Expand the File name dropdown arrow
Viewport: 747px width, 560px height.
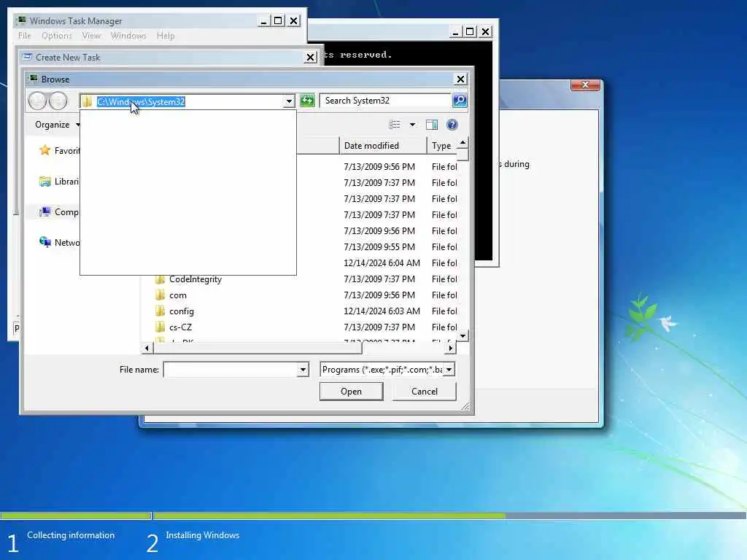pos(303,370)
